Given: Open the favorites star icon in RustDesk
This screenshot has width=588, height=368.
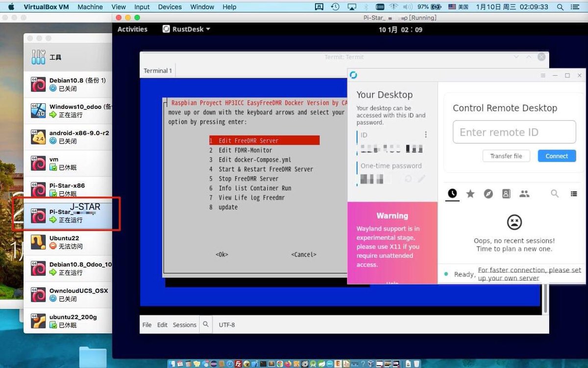Looking at the screenshot, I should (x=470, y=193).
